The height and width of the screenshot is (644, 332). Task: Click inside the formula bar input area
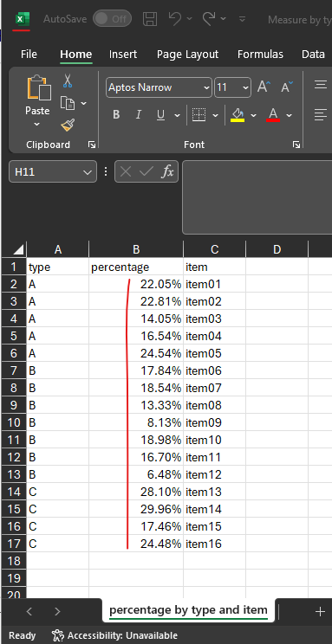257,197
